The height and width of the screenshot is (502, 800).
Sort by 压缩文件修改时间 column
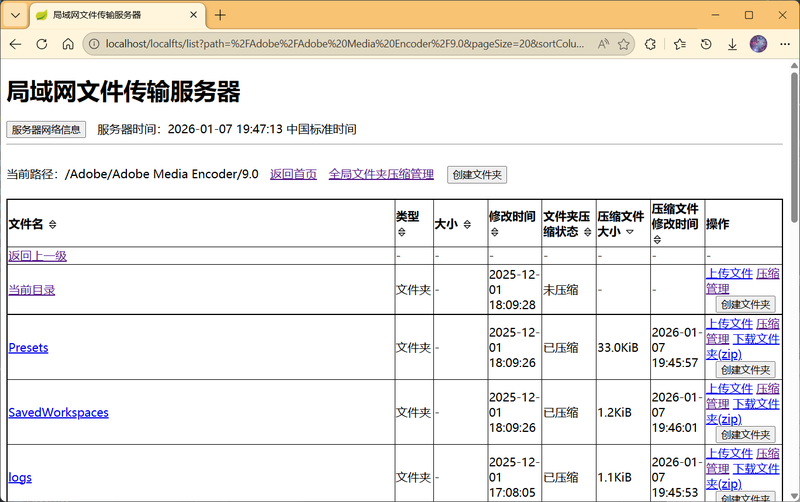657,239
